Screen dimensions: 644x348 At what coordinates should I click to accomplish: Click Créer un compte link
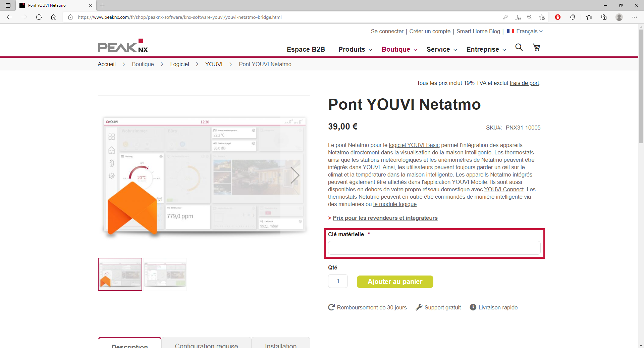click(430, 31)
